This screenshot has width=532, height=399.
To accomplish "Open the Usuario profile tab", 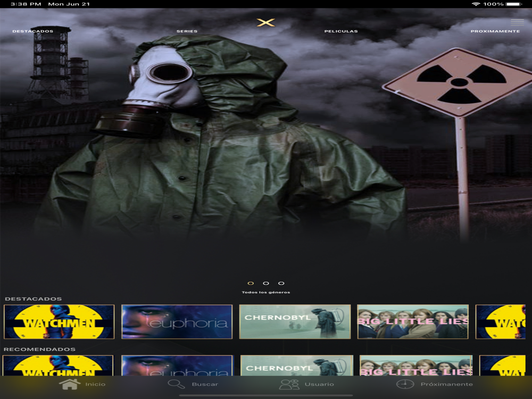I will pyautogui.click(x=306, y=384).
